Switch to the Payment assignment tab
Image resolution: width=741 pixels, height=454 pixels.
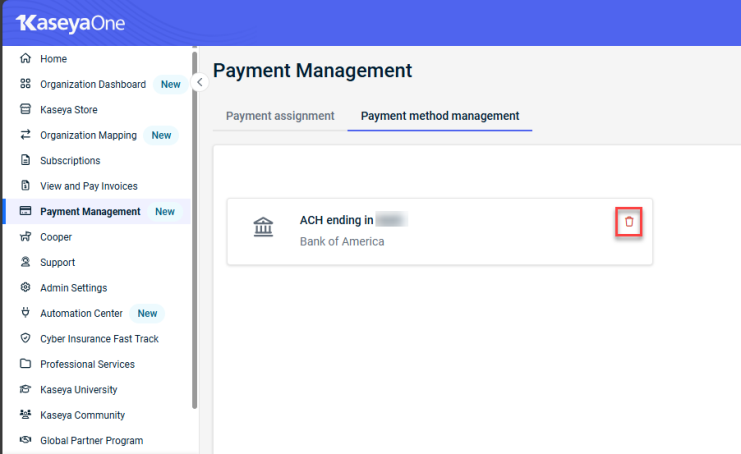(280, 116)
